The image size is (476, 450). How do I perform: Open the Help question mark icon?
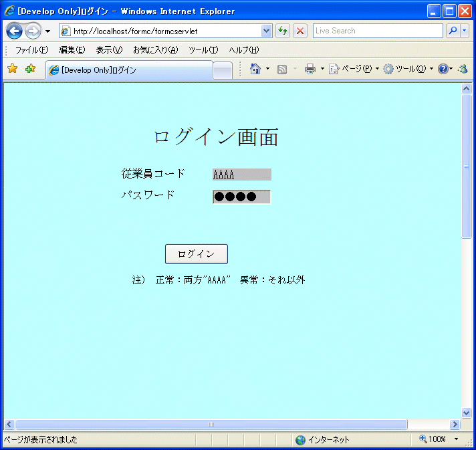443,69
